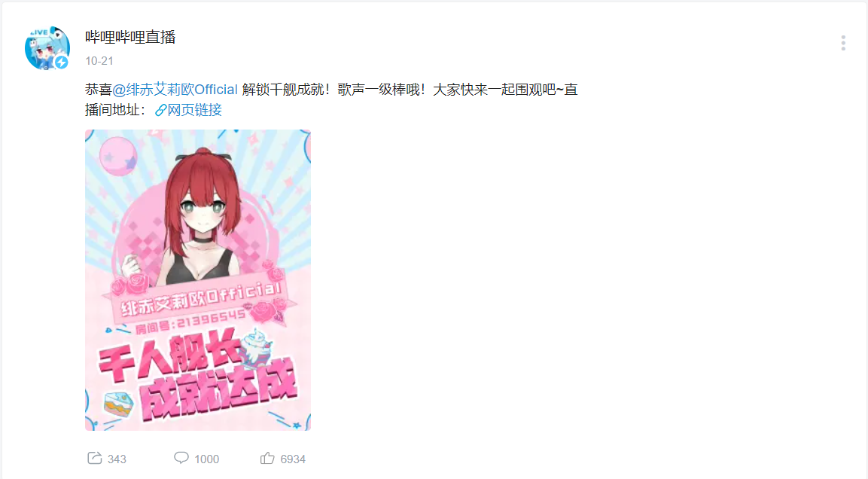Viewport: 868px width, 479px height.
Task: Click the 1000 comments count
Action: tap(207, 459)
